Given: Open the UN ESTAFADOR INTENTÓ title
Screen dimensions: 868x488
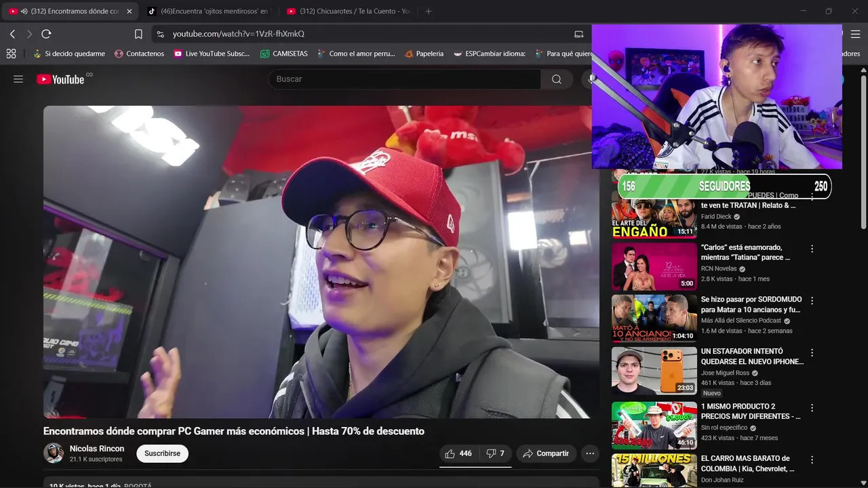Looking at the screenshot, I should (752, 357).
